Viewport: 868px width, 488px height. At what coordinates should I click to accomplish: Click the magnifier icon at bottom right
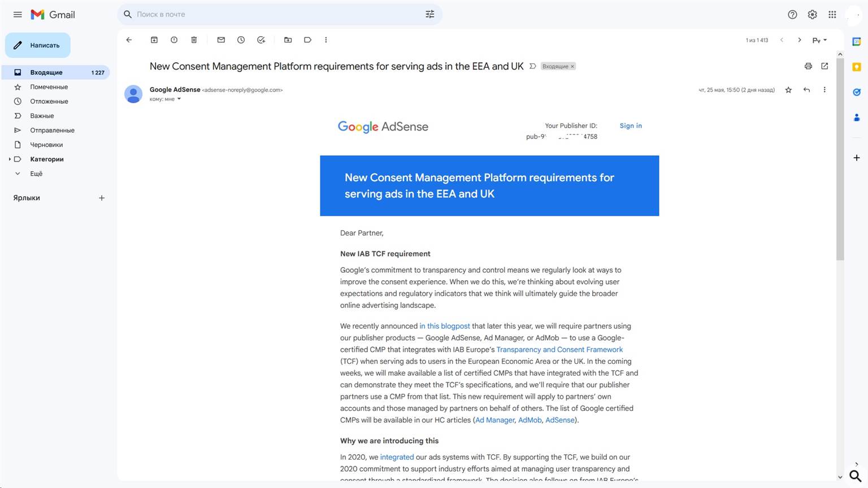[856, 476]
